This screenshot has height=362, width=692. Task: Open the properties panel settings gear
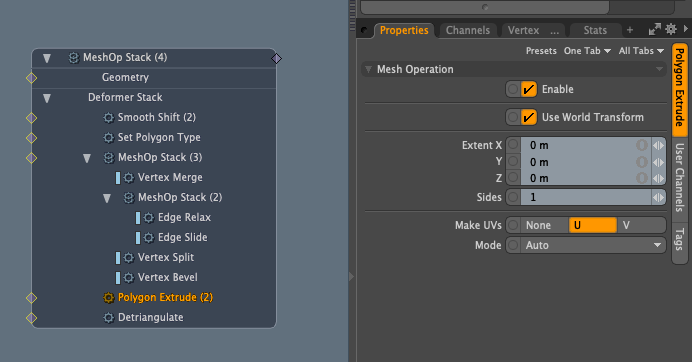(x=671, y=30)
